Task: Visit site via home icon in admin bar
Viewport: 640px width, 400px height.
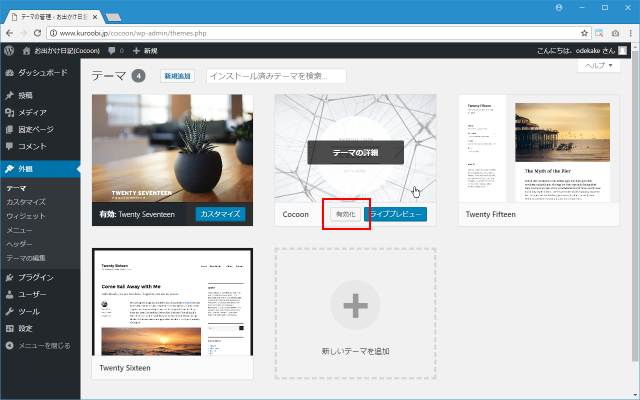Action: (x=26, y=51)
